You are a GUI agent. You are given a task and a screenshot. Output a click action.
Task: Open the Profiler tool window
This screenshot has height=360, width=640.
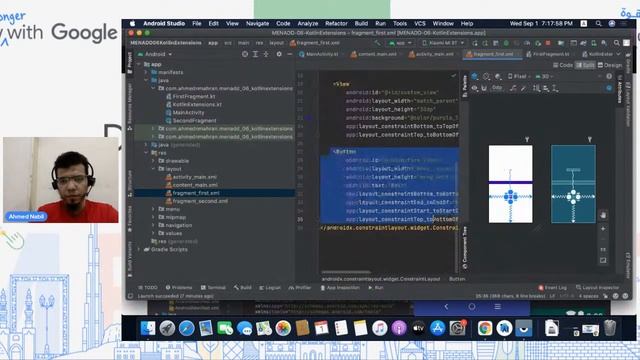coord(300,287)
